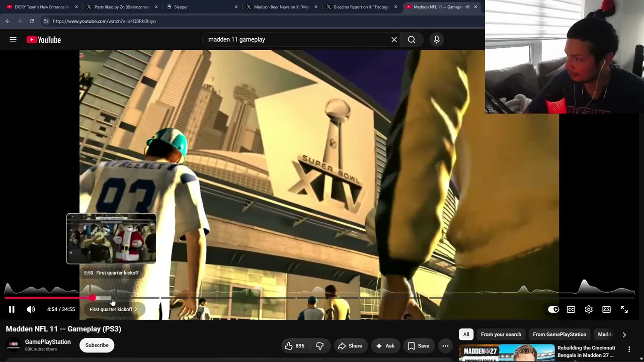The image size is (644, 362).
Task: Click the chapter preview thumbnail at 5:59
Action: pos(111,239)
